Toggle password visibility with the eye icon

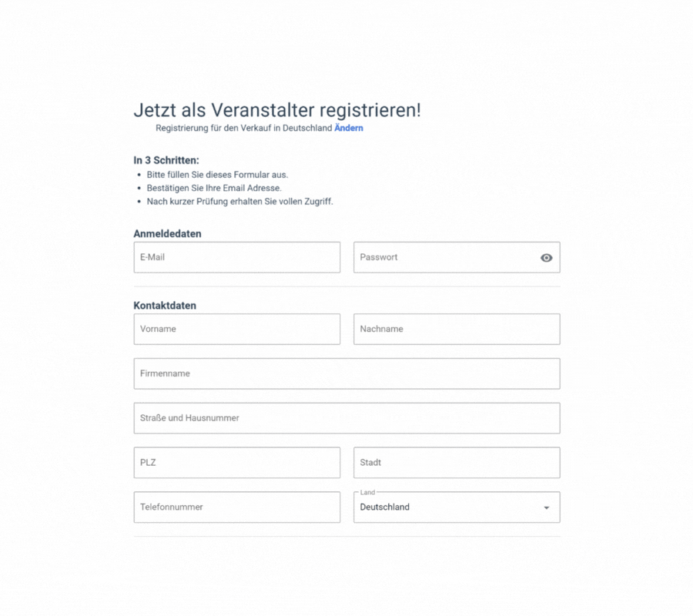coord(547,258)
